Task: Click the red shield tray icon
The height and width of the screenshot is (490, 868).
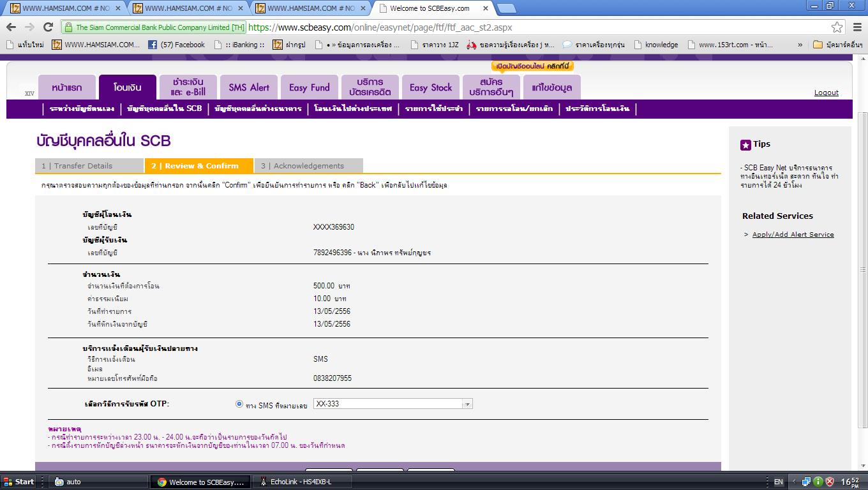Action: point(830,482)
